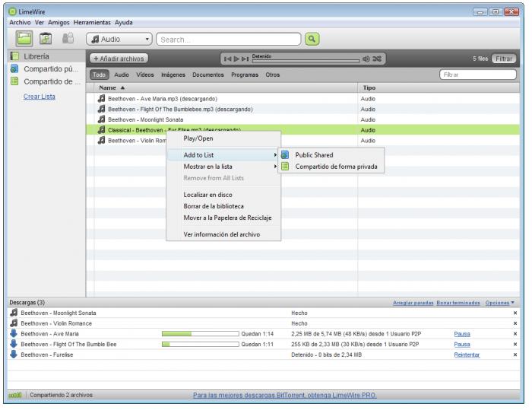Image resolution: width=532 pixels, height=410 pixels.
Task: Pause the Flight Of The Bumble Bee download
Action: tap(462, 345)
